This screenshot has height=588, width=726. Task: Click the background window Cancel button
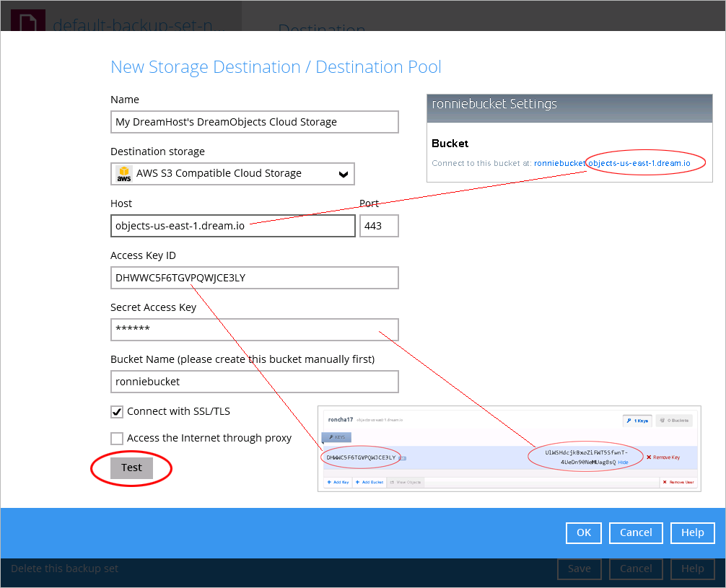(636, 569)
